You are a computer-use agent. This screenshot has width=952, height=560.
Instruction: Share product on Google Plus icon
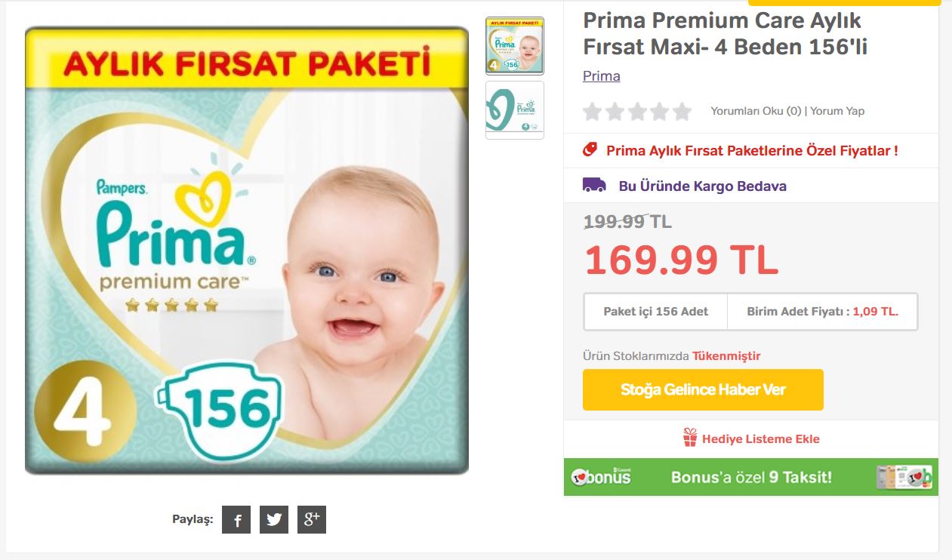pos(312,519)
